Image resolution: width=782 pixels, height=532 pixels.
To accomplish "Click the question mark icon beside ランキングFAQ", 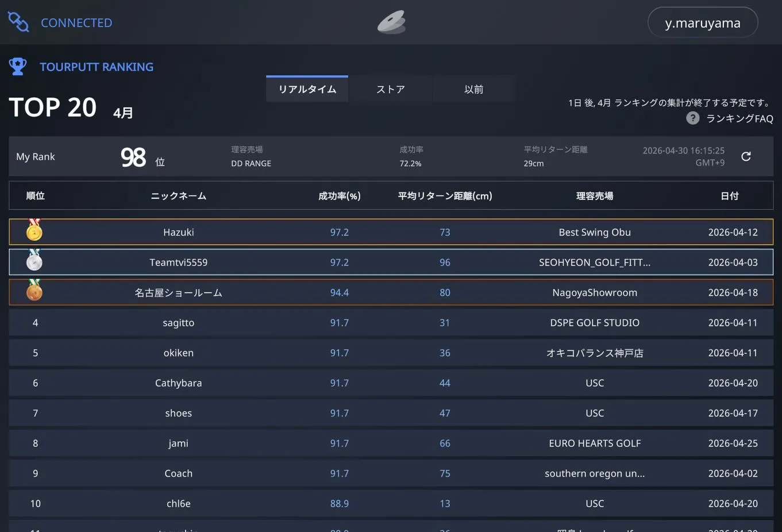I will click(x=692, y=118).
